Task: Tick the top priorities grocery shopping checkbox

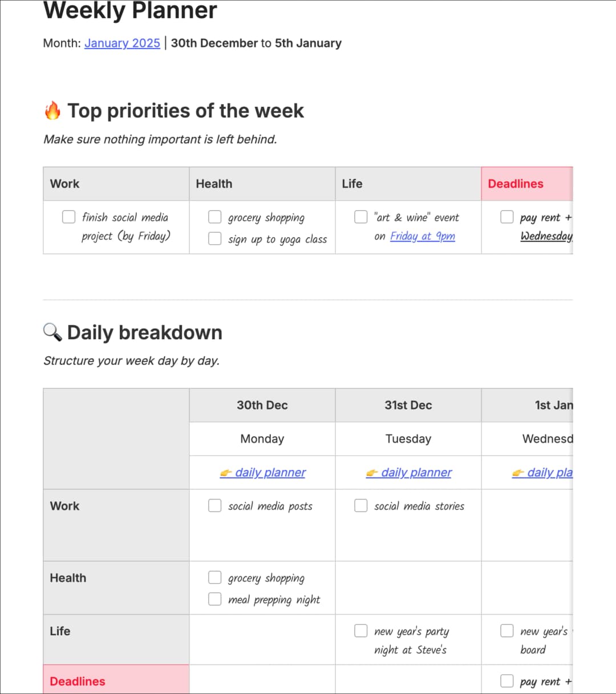Action: (215, 217)
